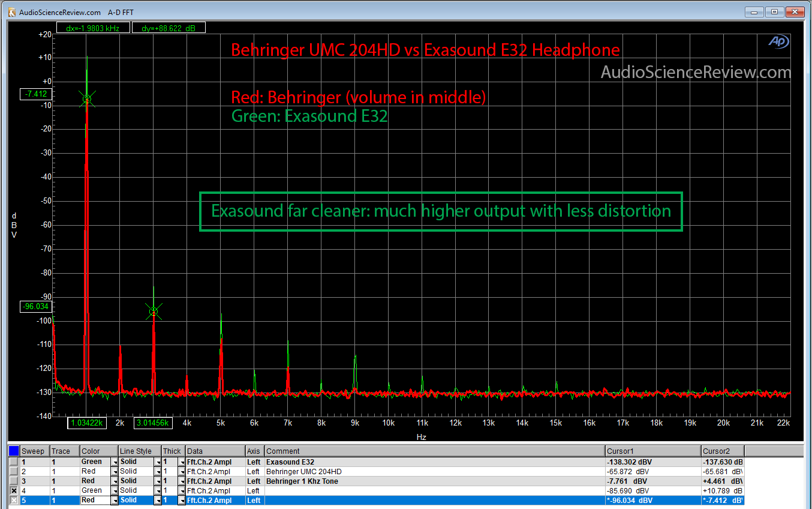Screen dimensions: 812x509
Task: Click the Data column header
Action: coord(215,451)
